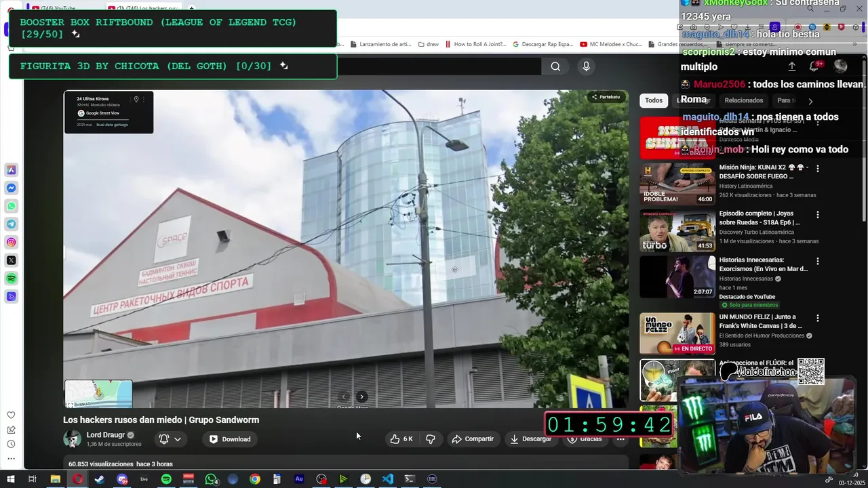The image size is (868, 488).
Task: Open YouTube notifications bell with 9+ badge
Action: (x=814, y=66)
